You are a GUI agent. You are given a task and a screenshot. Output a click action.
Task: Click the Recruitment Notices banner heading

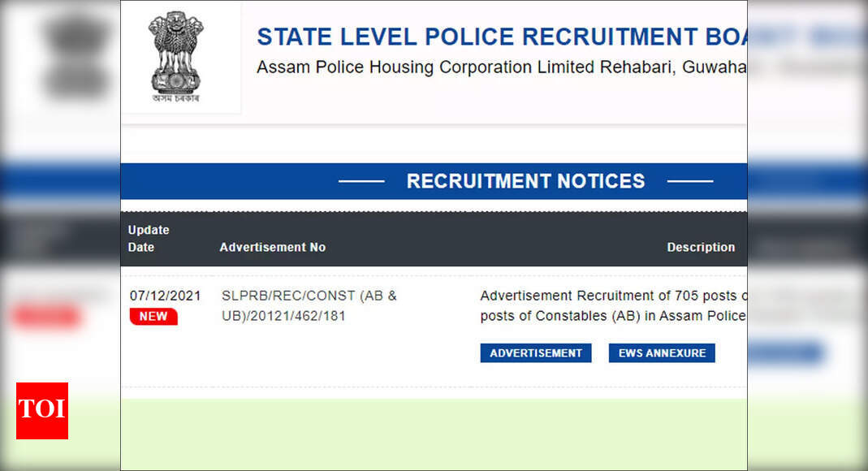pos(526,181)
